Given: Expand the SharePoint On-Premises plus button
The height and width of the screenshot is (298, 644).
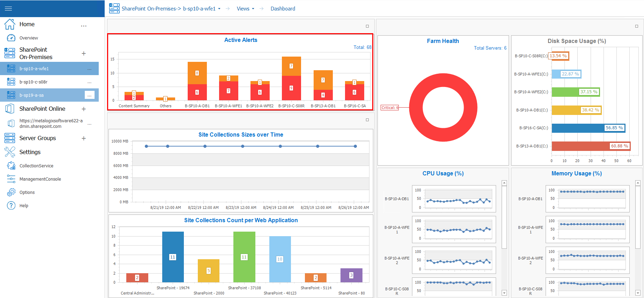Looking at the screenshot, I should pos(84,53).
